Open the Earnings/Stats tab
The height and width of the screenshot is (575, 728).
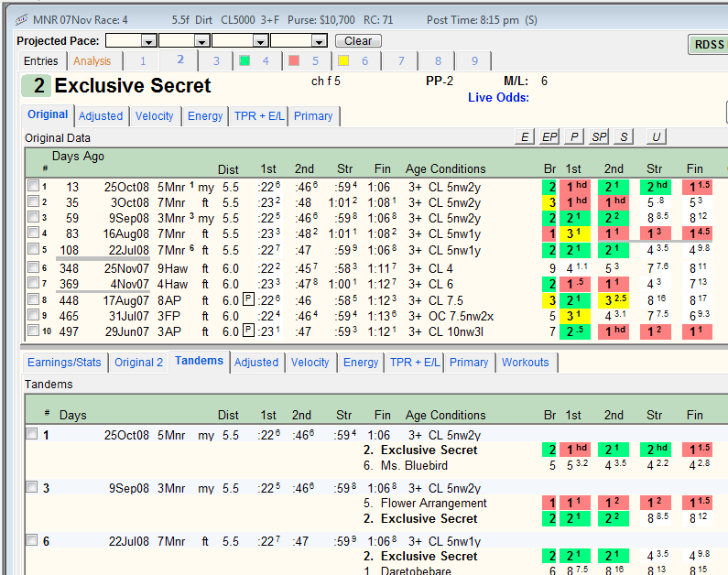pyautogui.click(x=64, y=363)
